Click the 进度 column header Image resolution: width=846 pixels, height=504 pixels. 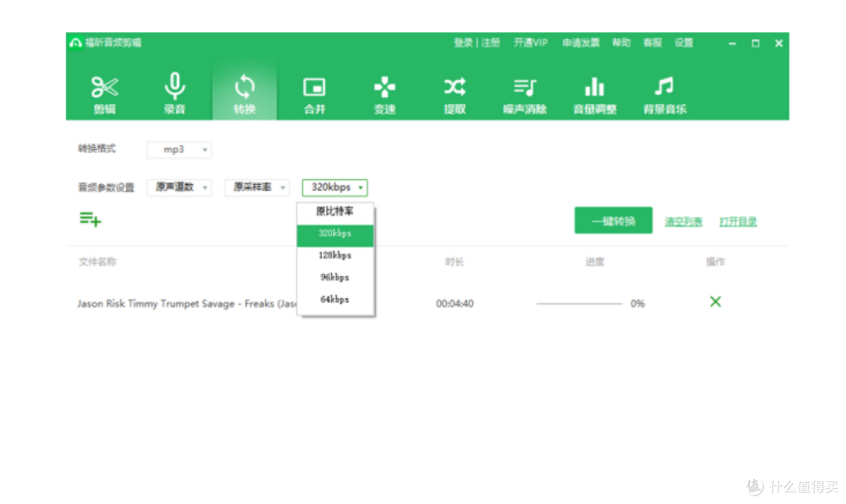click(x=595, y=261)
